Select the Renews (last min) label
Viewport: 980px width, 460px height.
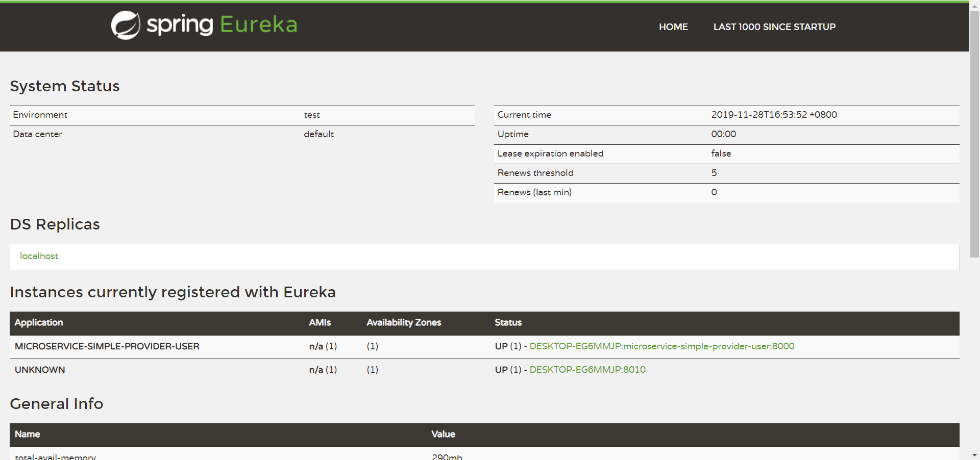534,192
